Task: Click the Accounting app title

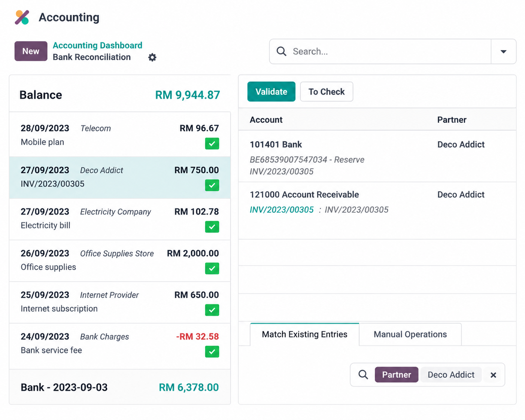Action: pyautogui.click(x=69, y=17)
